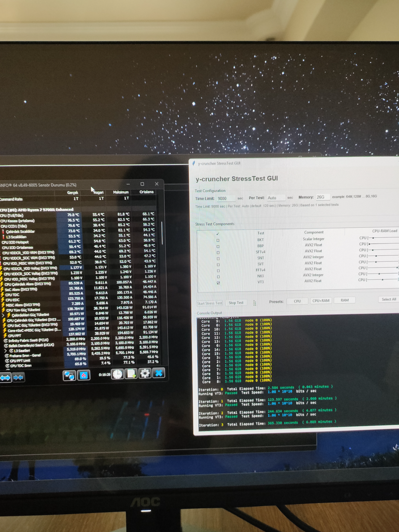Close the HWiNFO sensor status window
The height and width of the screenshot is (532, 399).
157,184
